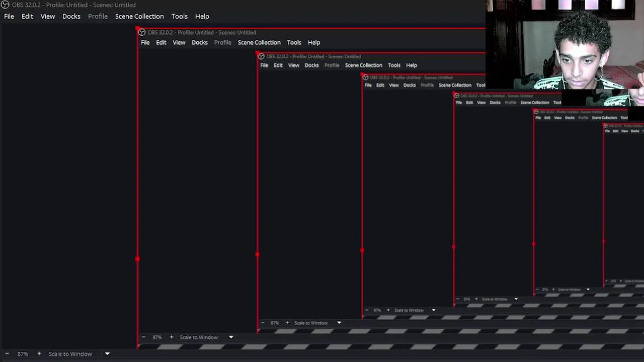Click the second-largest mirrored copy's left-edge red handle
This screenshot has height=362, width=644.
[x=258, y=255]
